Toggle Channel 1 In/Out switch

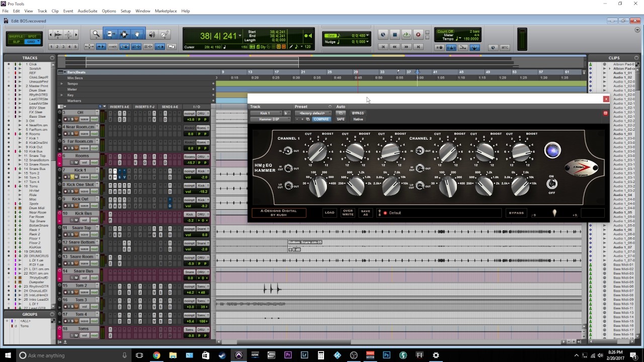click(288, 151)
